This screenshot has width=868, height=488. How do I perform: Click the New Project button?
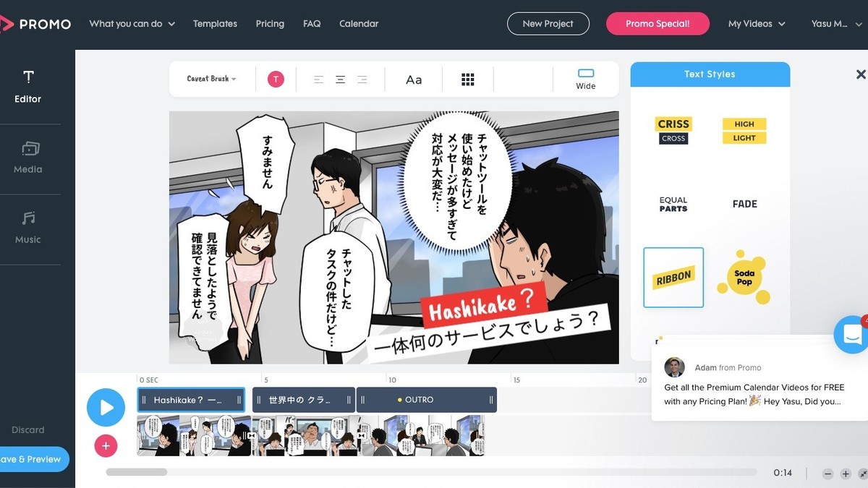[548, 24]
